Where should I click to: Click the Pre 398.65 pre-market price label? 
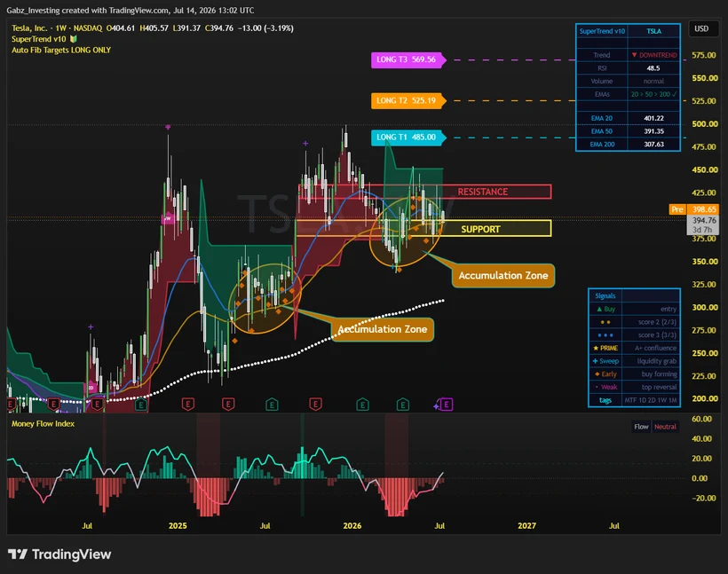click(x=694, y=209)
